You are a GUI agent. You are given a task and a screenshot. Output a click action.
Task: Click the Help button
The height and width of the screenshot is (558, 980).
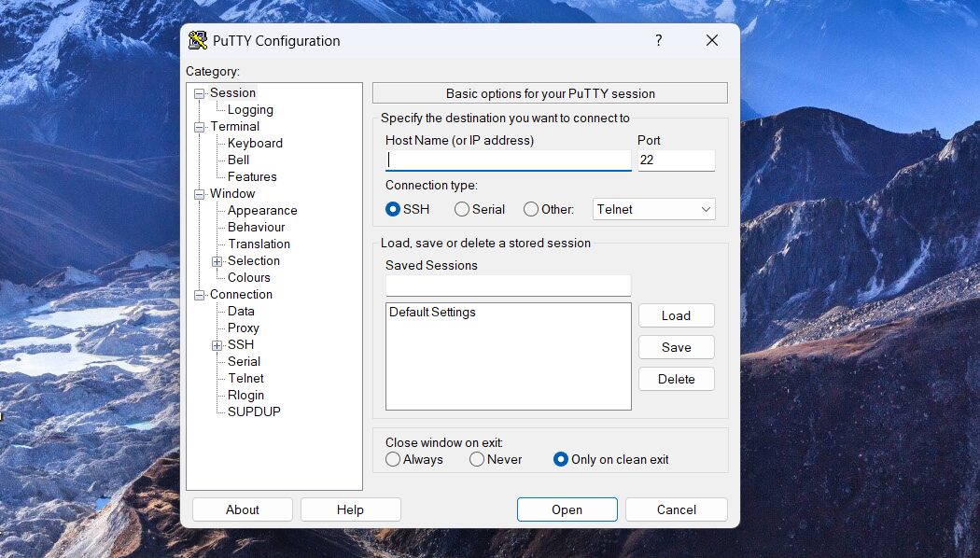tap(350, 509)
